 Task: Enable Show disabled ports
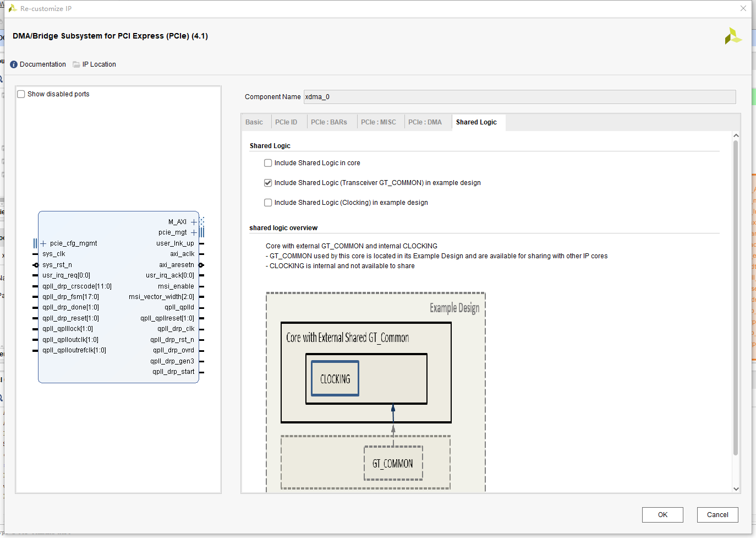(x=21, y=94)
